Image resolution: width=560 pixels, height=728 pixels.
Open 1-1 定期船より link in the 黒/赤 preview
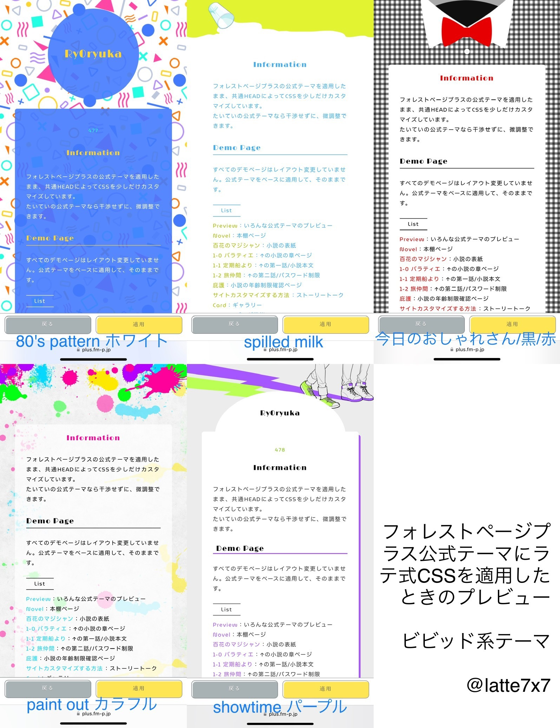pyautogui.click(x=419, y=279)
